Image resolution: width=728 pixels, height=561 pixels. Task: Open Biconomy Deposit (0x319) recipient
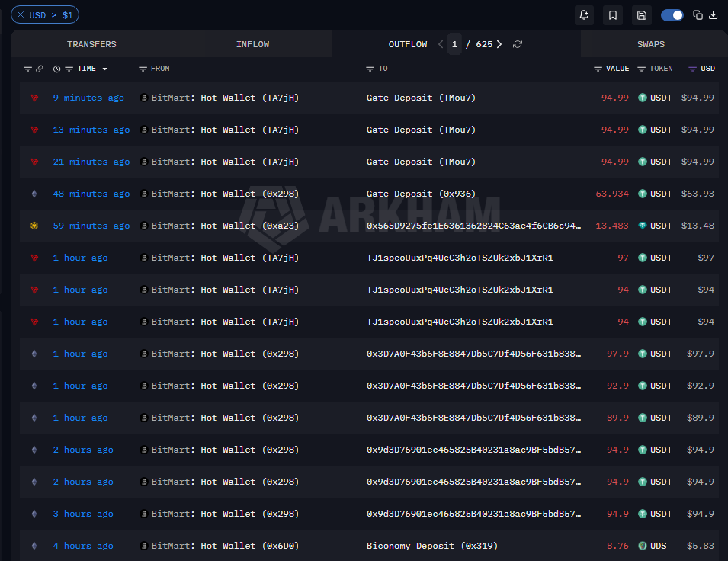[431, 546]
